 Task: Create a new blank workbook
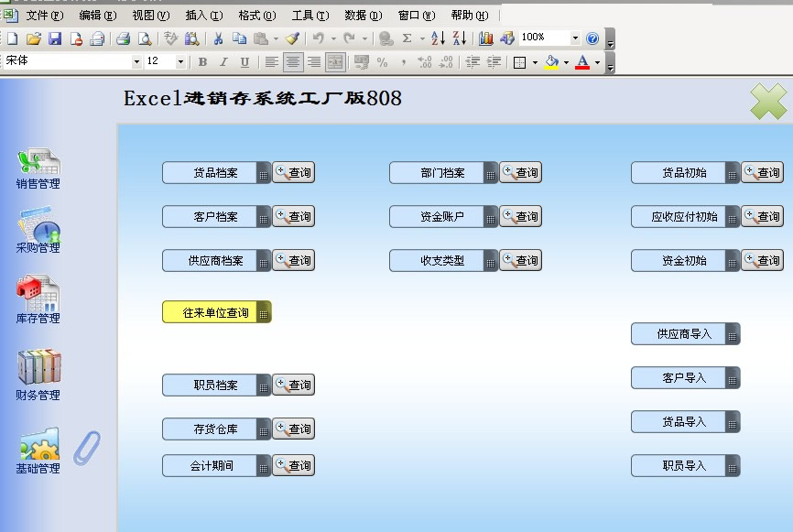coord(12,38)
